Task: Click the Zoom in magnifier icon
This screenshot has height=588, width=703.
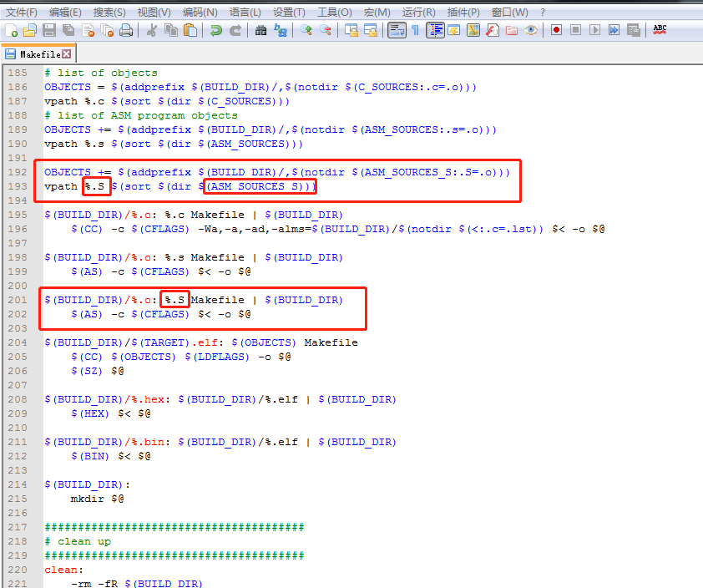Action: click(306, 30)
